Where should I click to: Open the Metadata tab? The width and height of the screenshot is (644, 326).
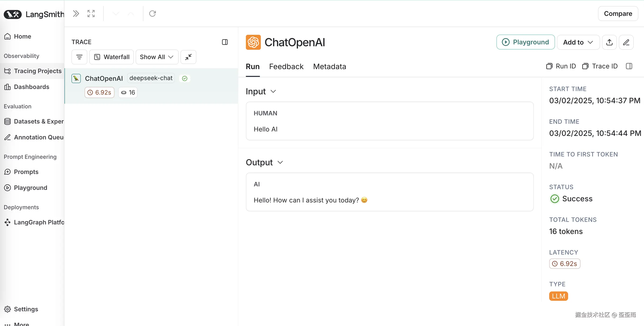(329, 67)
